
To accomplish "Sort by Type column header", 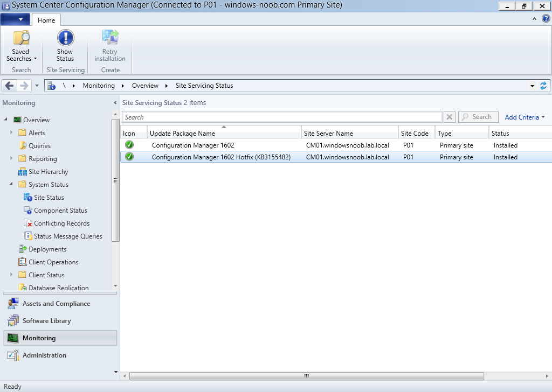I will click(x=462, y=133).
